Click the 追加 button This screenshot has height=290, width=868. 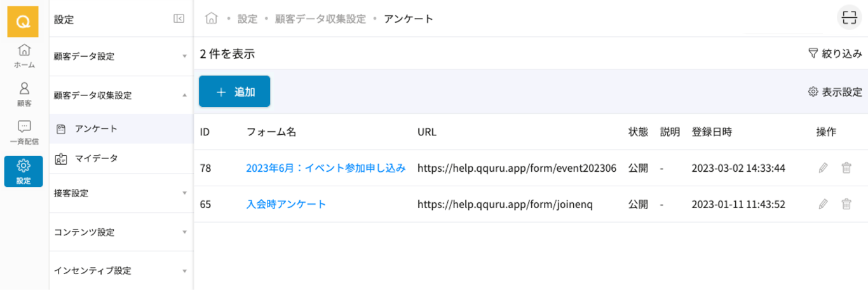pos(234,92)
